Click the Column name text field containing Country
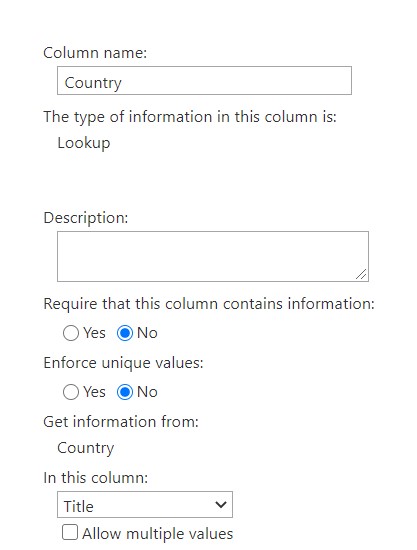This screenshot has height=550, width=417. pos(204,80)
